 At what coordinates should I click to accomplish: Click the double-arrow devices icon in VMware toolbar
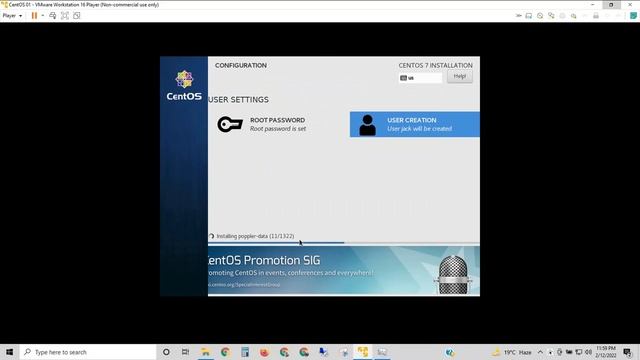[518, 16]
